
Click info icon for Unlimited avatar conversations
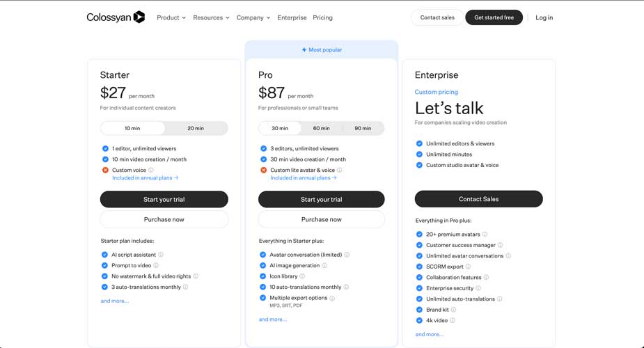(x=508, y=255)
